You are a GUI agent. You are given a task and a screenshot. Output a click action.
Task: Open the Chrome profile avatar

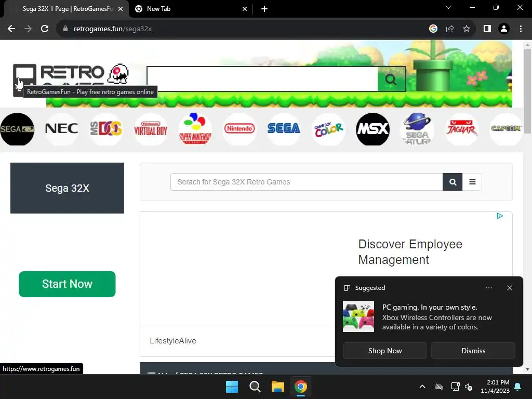504,29
